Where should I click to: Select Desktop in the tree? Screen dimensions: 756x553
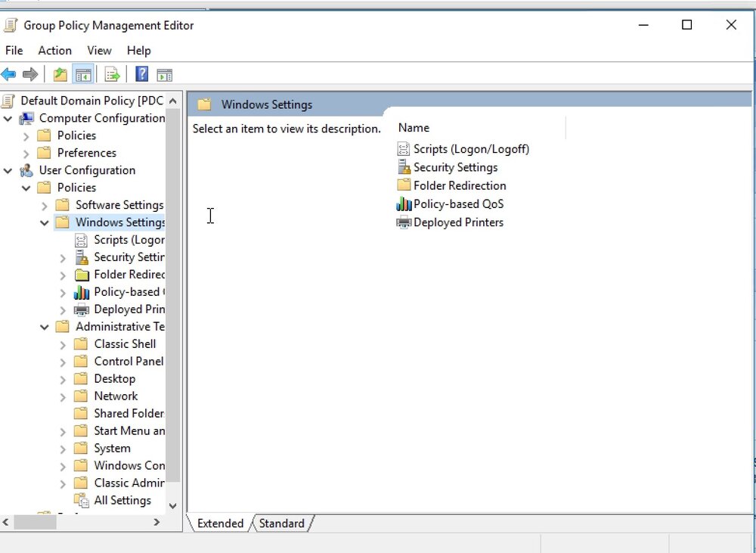tap(115, 379)
